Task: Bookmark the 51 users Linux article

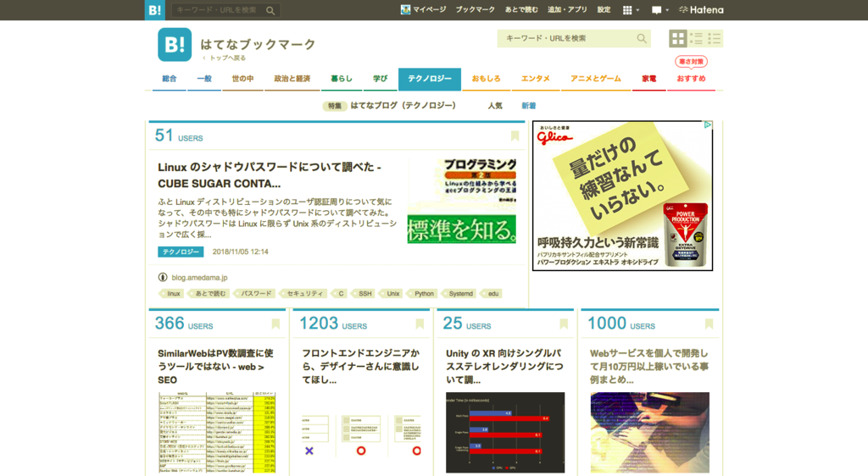Action: point(515,136)
